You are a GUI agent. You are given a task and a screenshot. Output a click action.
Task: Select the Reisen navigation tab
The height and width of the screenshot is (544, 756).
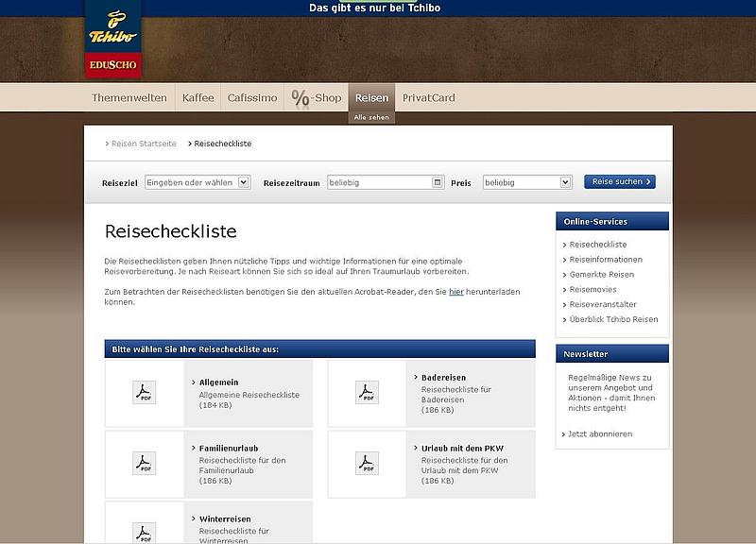tap(371, 98)
